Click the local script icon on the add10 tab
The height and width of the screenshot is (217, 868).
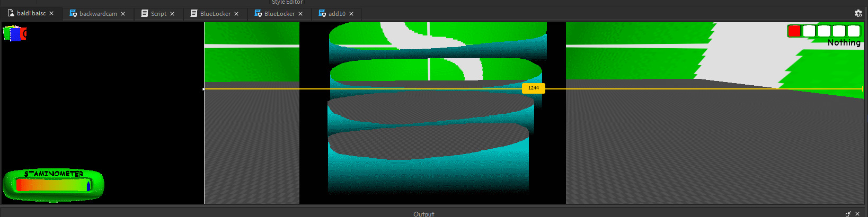[x=322, y=13]
